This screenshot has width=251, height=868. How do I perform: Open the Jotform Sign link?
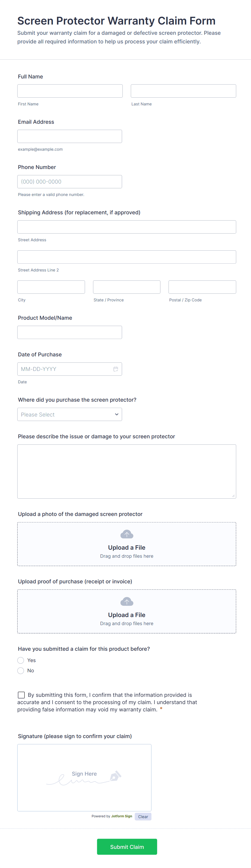(x=121, y=816)
